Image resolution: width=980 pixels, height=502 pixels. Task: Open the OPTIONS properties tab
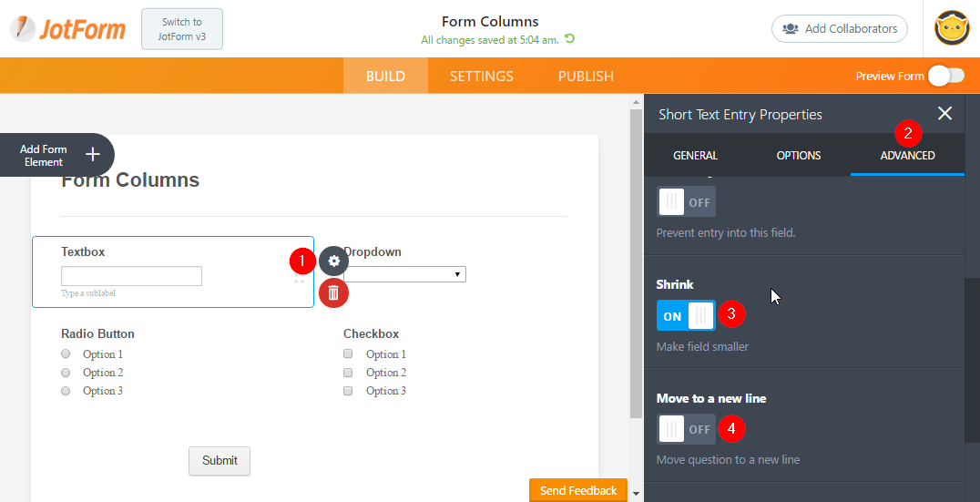798,156
